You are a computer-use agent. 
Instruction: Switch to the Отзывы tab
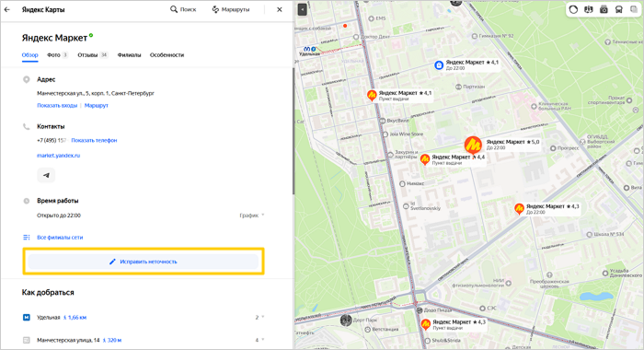pos(92,55)
